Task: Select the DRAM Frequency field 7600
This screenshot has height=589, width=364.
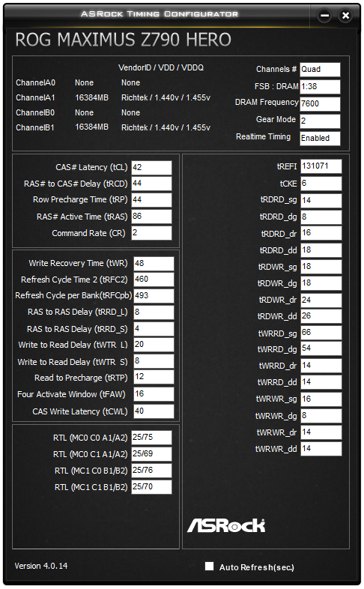Action: 320,103
